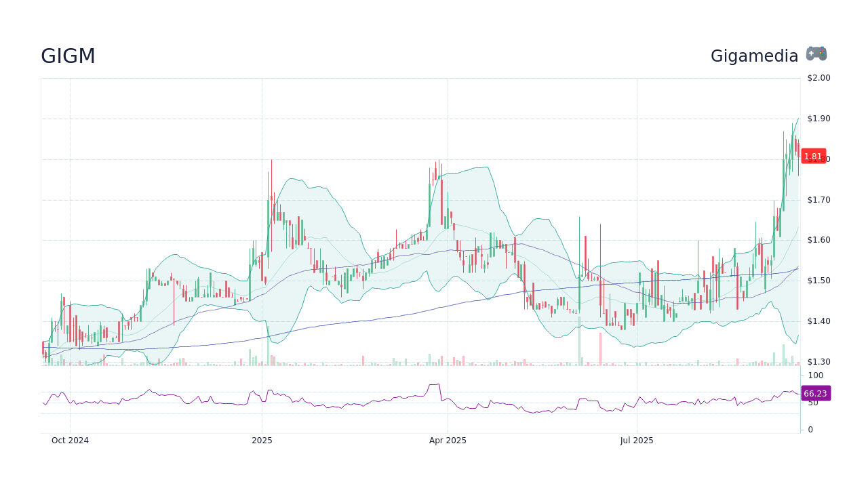The image size is (868, 488).
Task: Click the $1.40 price axis label
Action: point(818,321)
